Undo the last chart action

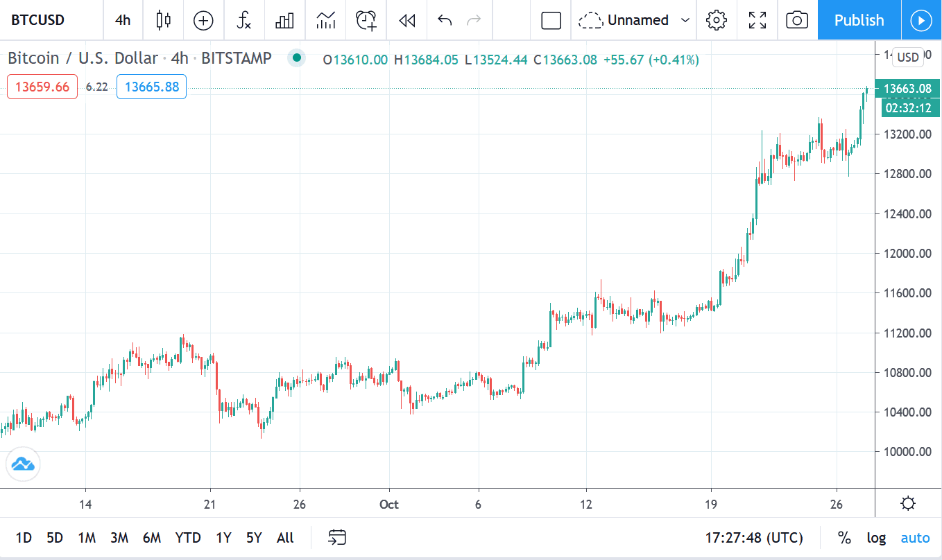coord(445,20)
